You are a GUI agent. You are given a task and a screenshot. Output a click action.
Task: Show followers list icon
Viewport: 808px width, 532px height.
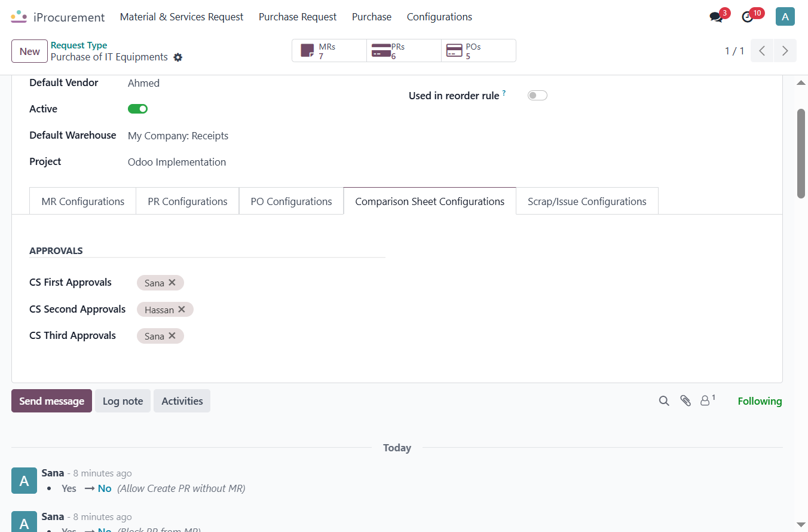[x=708, y=400]
